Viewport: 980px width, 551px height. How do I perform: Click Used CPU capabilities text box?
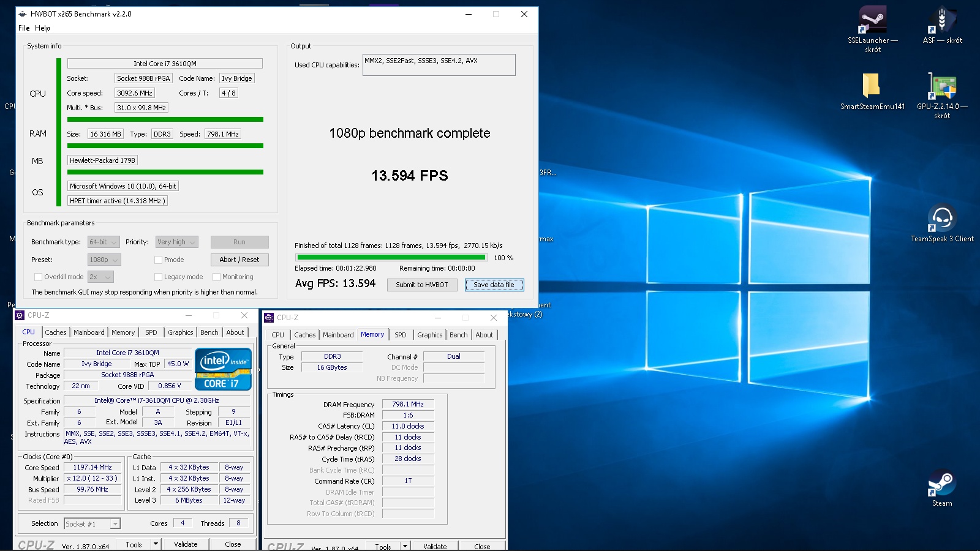click(x=439, y=65)
